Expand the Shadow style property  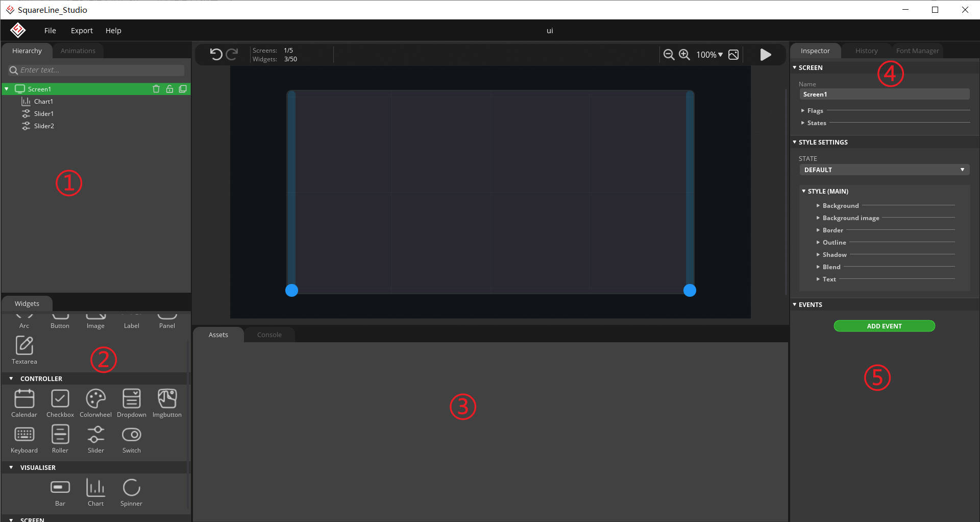click(x=818, y=254)
